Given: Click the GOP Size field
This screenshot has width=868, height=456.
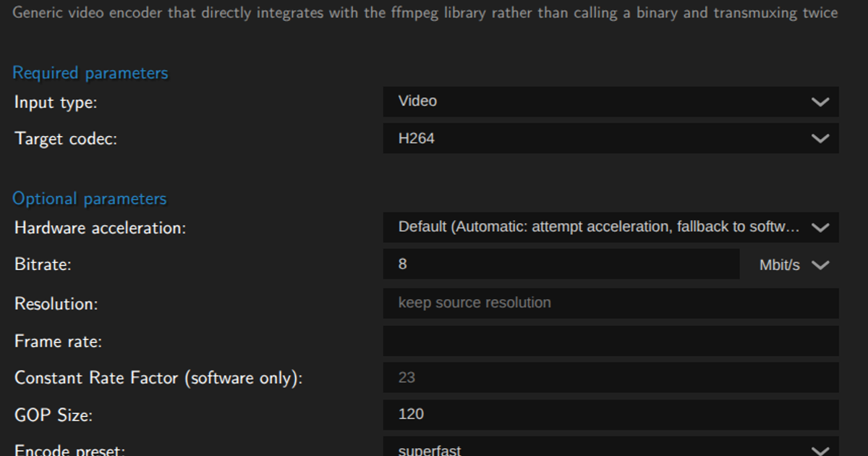Looking at the screenshot, I should coord(610,414).
